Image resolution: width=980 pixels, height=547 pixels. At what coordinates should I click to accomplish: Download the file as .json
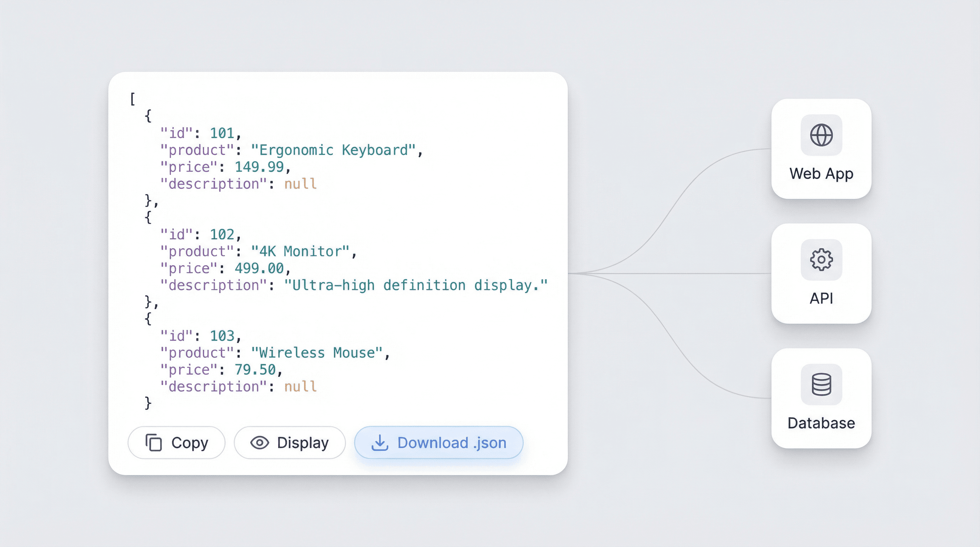pos(439,442)
